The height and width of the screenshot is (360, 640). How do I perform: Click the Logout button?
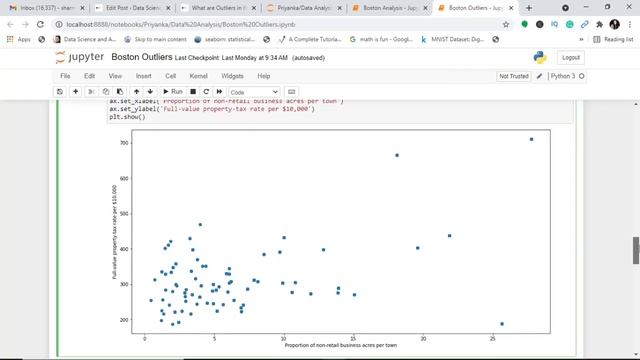(x=571, y=58)
